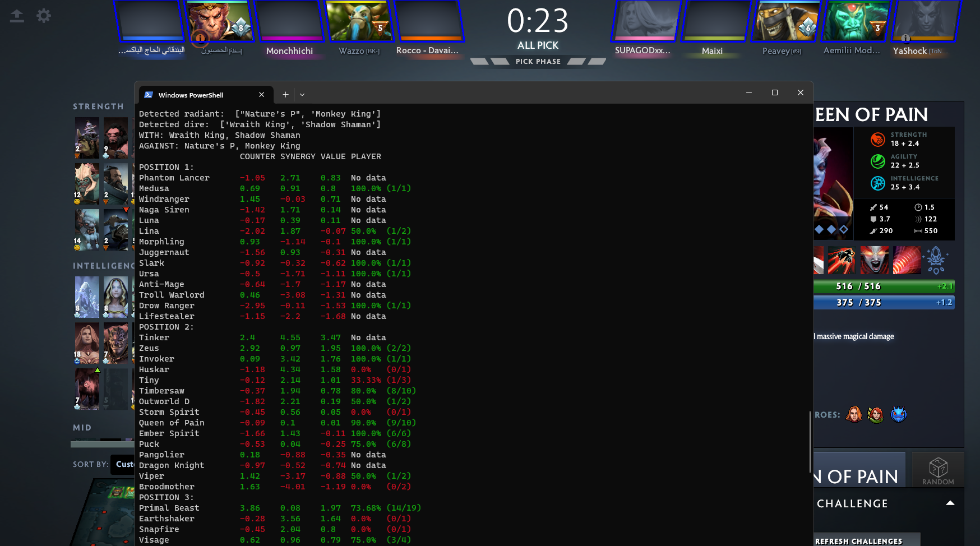Click player name Maixi
Viewport: 980px width, 546px height.
click(x=712, y=51)
